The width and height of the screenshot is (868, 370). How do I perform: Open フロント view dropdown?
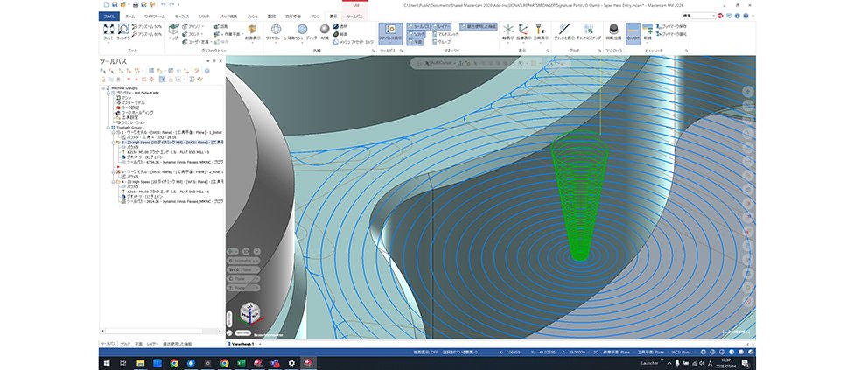click(204, 34)
